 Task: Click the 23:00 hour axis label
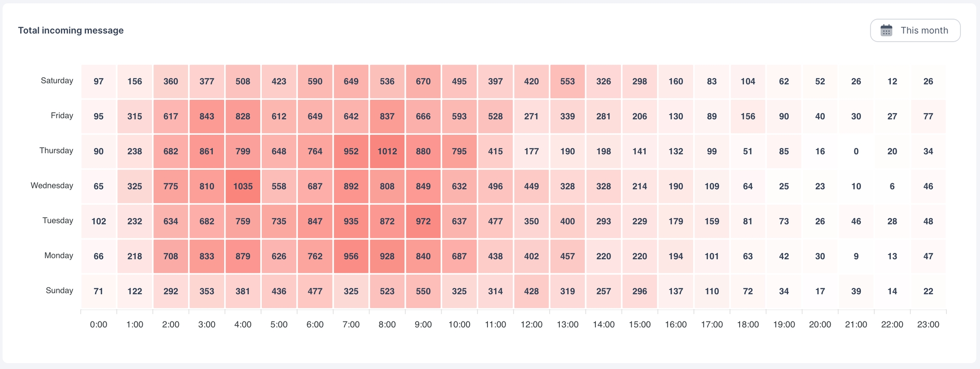[x=928, y=324]
